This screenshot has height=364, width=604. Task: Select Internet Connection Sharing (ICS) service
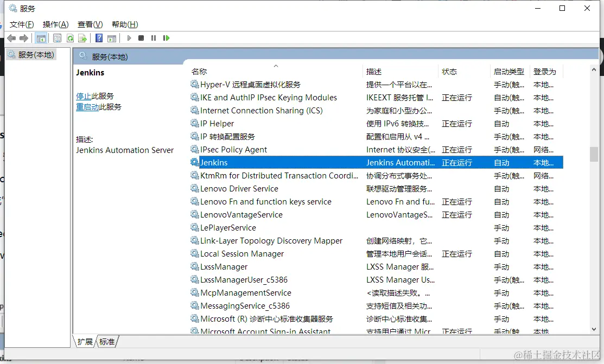click(x=261, y=111)
